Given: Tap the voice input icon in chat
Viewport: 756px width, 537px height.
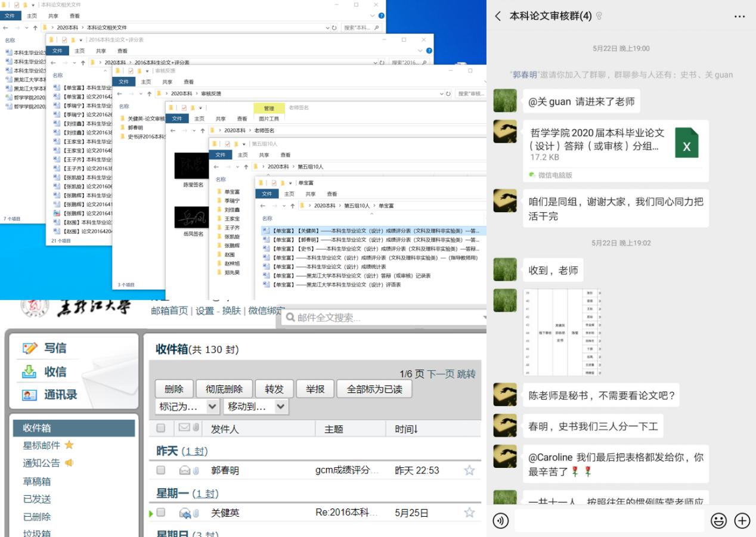Looking at the screenshot, I should 501,521.
